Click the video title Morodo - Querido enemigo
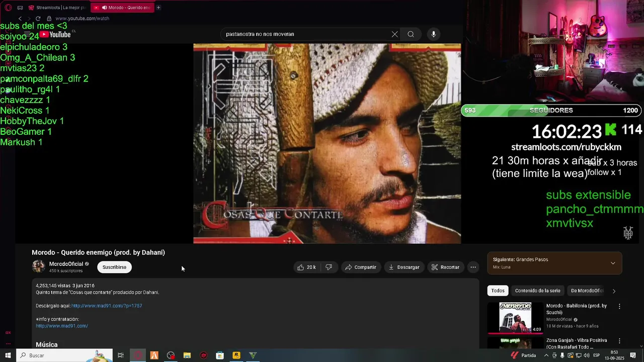The image size is (644, 362). 98,252
